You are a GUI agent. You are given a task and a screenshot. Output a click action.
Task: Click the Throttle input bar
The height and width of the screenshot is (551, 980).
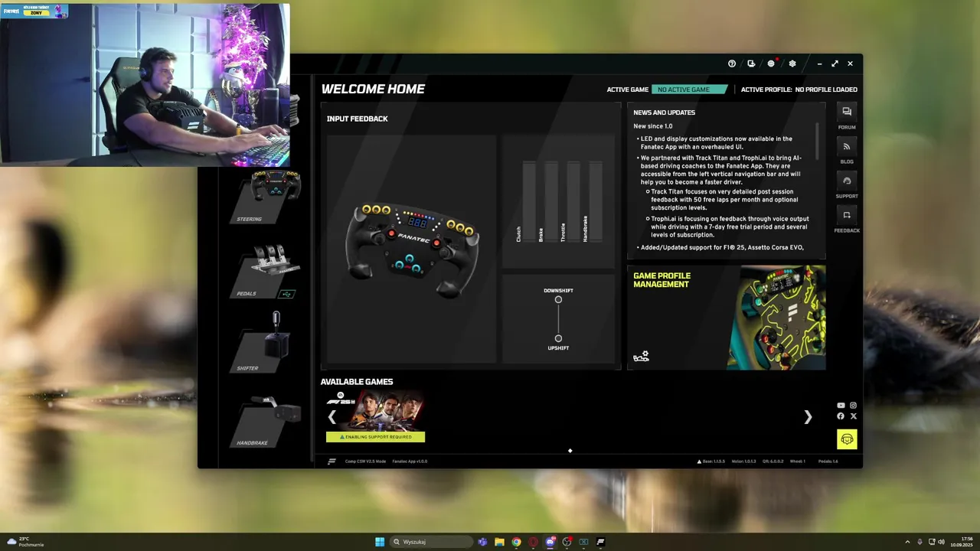[573, 203]
